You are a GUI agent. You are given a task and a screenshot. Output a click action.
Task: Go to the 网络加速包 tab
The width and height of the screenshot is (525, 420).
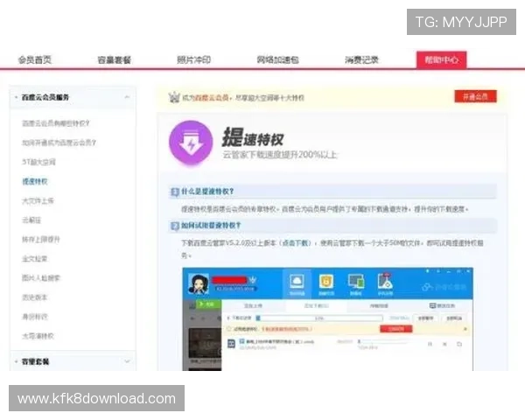click(277, 60)
